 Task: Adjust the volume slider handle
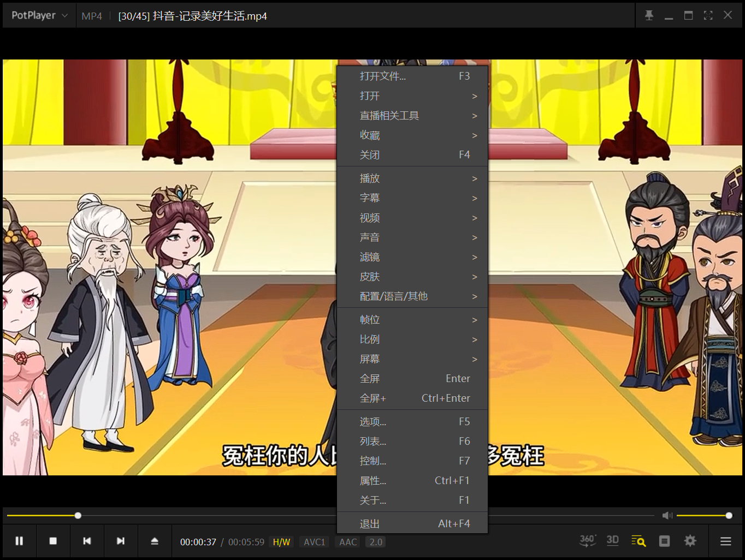[x=729, y=515]
